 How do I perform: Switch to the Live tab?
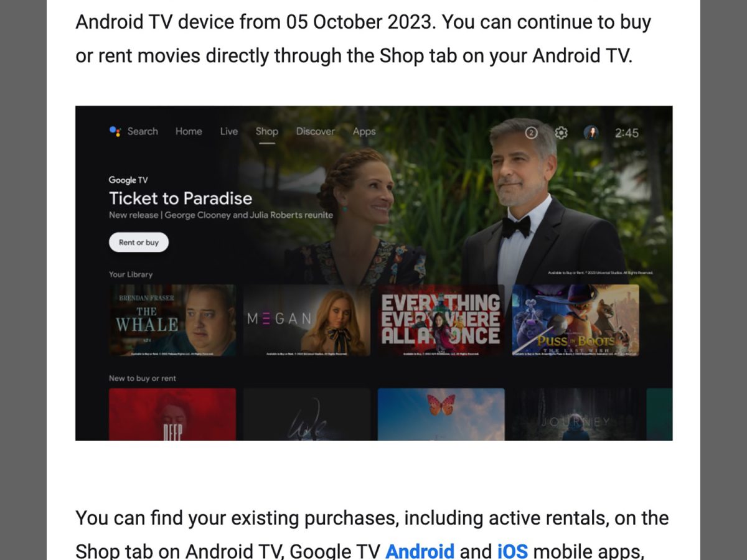pyautogui.click(x=229, y=131)
